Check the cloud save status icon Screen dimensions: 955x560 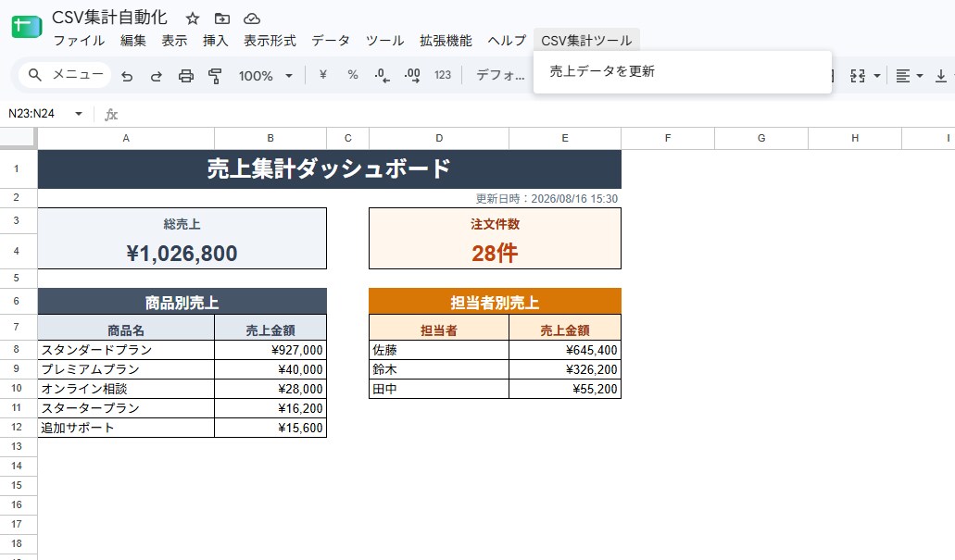pyautogui.click(x=252, y=19)
